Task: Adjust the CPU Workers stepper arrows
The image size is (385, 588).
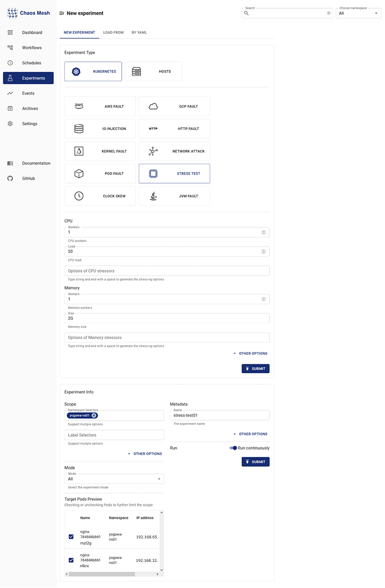Action: click(263, 232)
